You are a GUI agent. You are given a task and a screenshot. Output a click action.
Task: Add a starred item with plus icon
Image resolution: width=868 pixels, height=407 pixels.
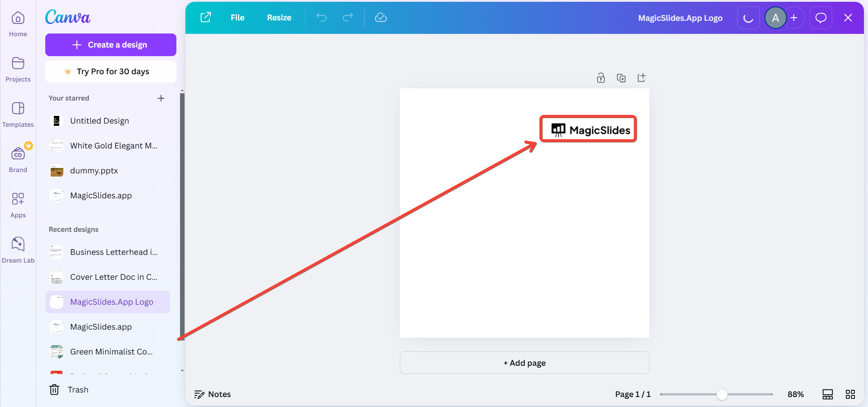tap(161, 98)
